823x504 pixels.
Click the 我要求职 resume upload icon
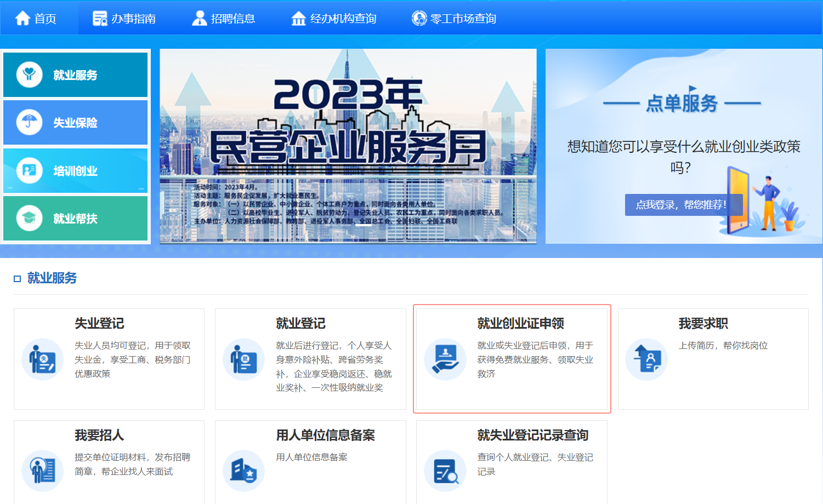pos(646,359)
